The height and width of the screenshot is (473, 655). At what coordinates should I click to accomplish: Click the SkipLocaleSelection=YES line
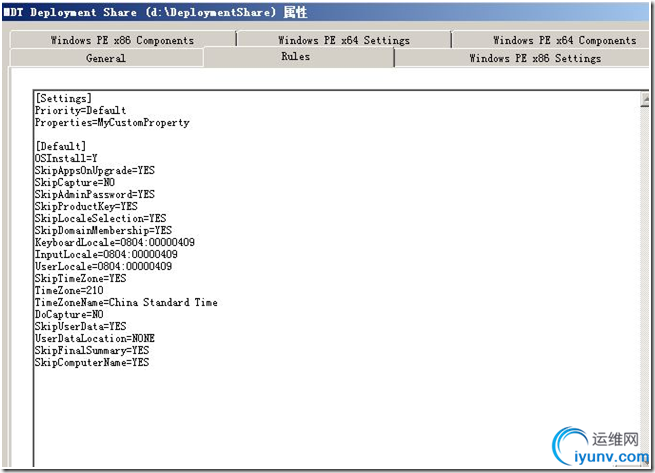coord(101,218)
